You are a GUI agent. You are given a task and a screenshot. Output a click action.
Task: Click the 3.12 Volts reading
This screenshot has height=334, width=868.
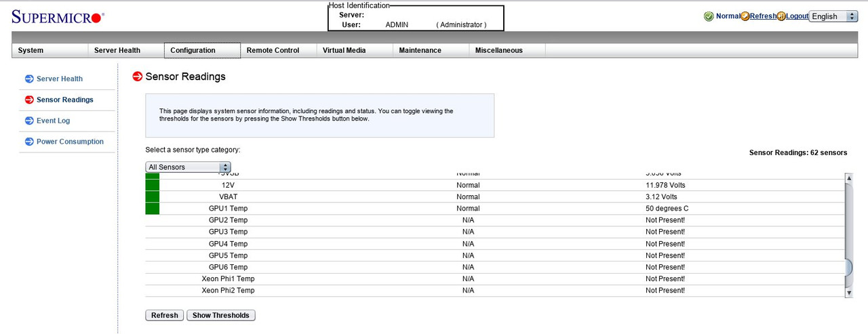(661, 196)
